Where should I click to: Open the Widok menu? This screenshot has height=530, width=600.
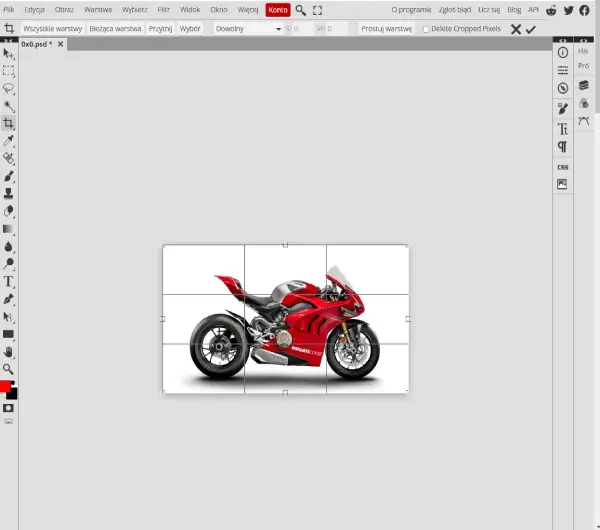coord(190,10)
